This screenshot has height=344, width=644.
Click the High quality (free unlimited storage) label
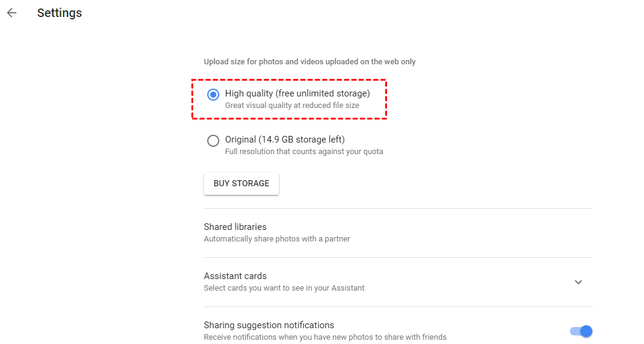click(297, 93)
